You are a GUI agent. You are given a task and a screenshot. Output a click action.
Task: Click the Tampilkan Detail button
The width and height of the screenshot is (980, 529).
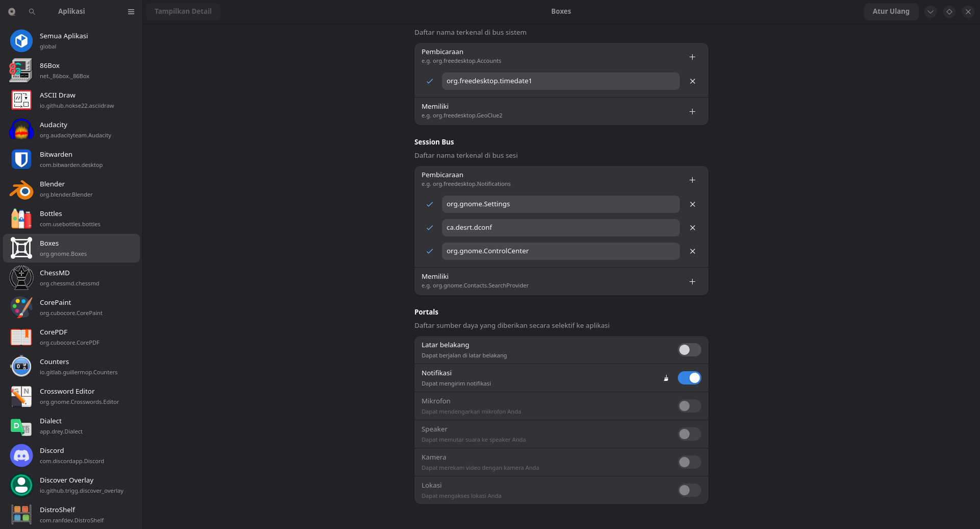point(183,12)
